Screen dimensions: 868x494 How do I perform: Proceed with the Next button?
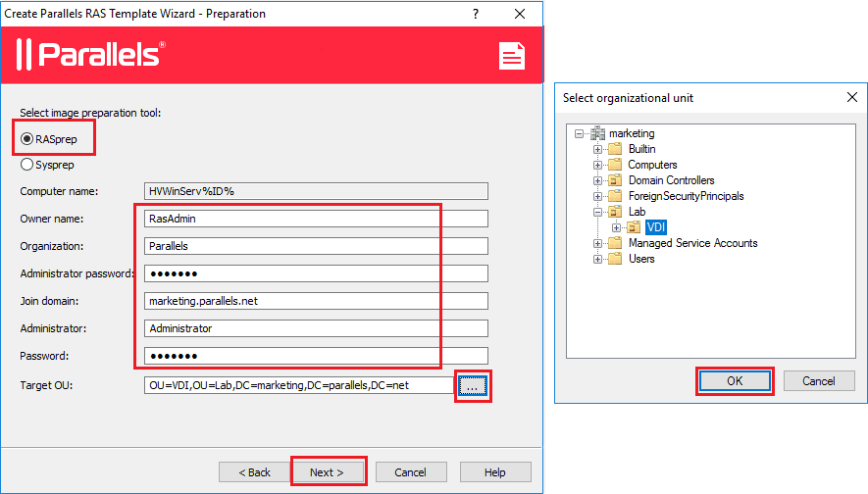328,472
